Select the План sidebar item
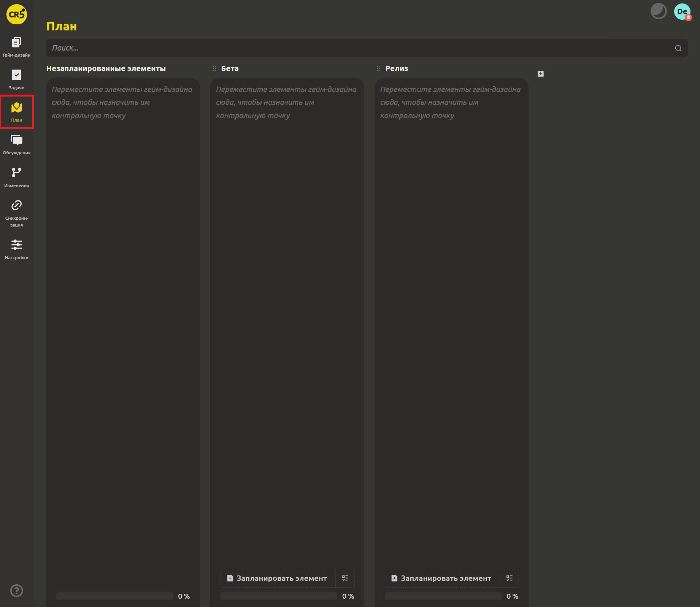Viewport: 700px width, 607px height. click(x=16, y=112)
